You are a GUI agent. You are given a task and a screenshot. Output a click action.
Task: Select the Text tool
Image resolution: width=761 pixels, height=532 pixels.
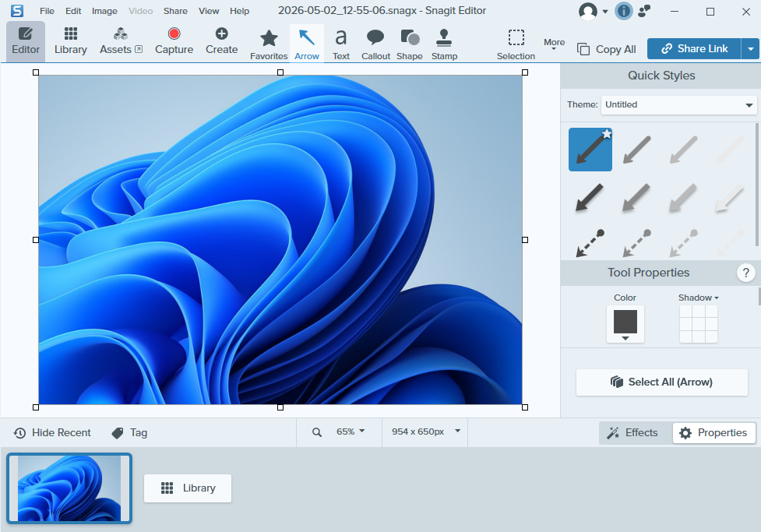point(340,44)
